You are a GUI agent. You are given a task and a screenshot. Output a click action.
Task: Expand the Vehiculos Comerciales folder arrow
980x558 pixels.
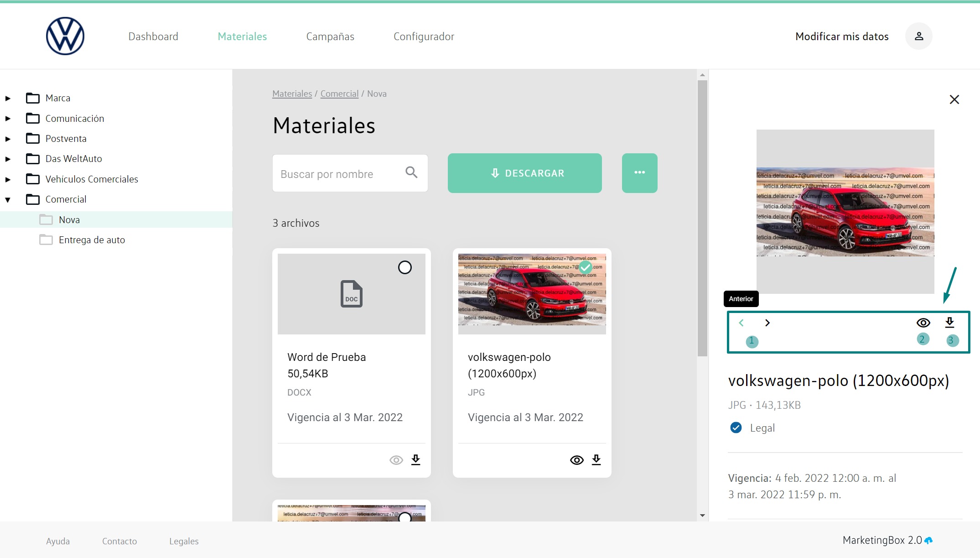click(x=8, y=179)
